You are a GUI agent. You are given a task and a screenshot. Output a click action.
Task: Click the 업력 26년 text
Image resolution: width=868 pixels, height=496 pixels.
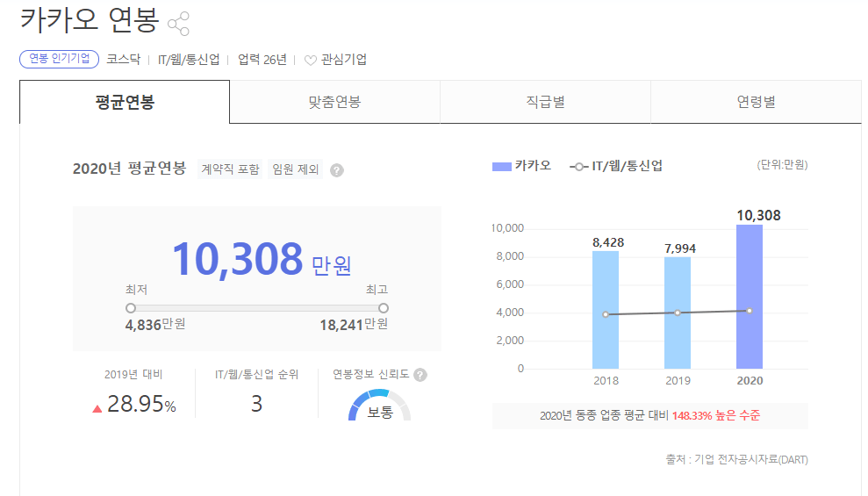[x=262, y=59]
